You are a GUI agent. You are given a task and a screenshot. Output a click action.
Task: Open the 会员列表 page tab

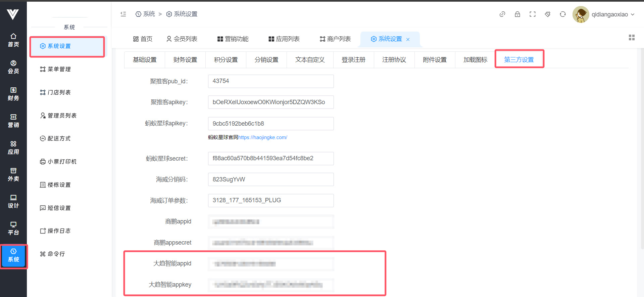coord(182,39)
